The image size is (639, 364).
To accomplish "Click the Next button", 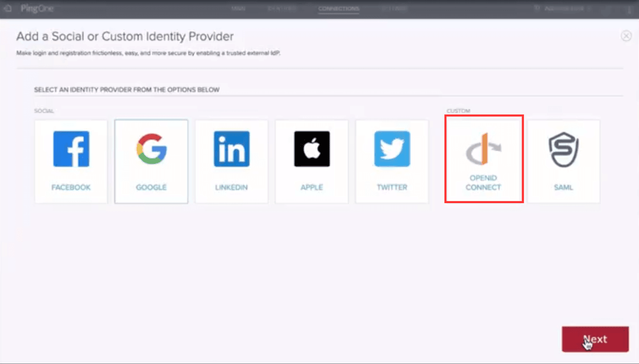I will point(595,339).
